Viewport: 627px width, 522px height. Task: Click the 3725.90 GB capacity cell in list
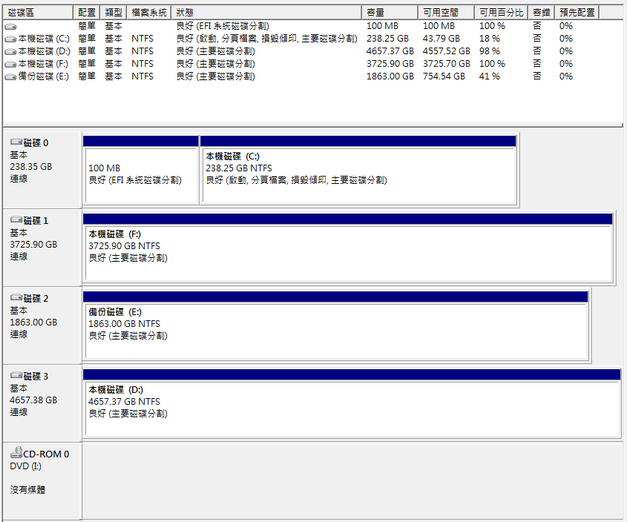click(390, 64)
